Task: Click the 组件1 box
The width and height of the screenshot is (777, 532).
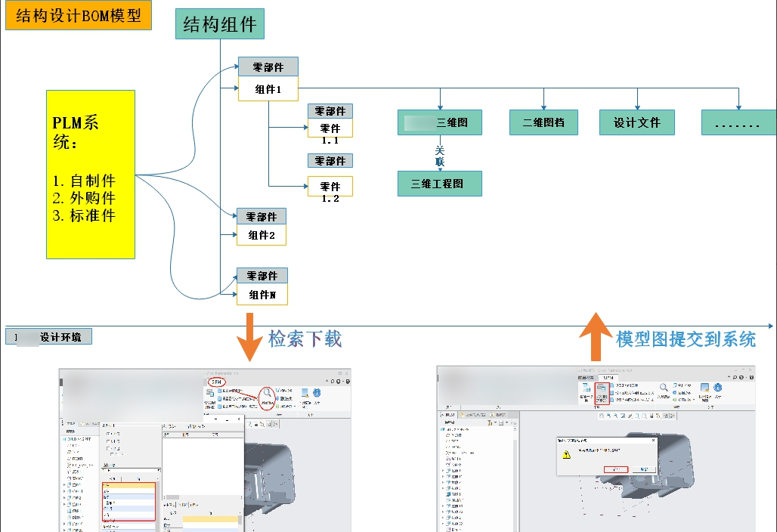Action: 268,89
